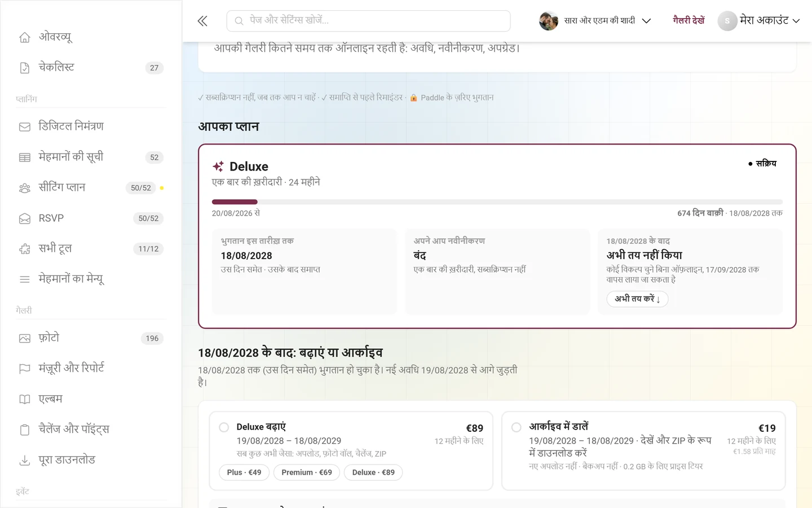Click the मेहमानों की सूची table icon

coord(25,157)
